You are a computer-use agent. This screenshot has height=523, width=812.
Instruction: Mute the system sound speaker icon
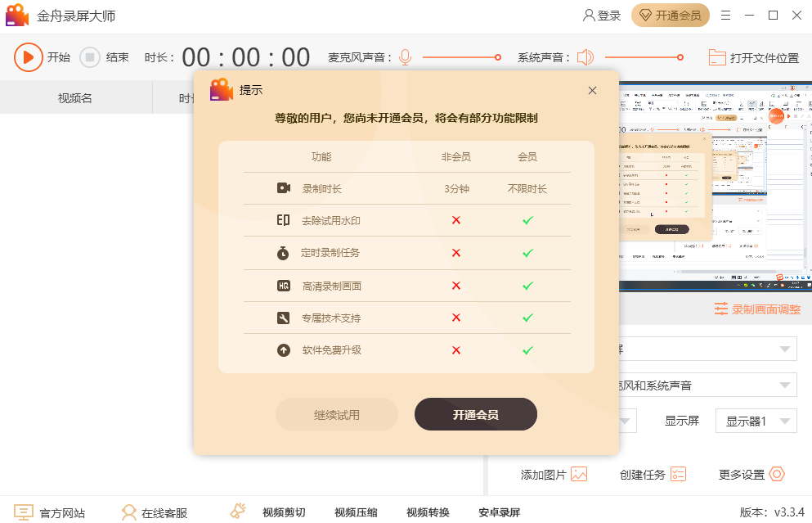[585, 57]
